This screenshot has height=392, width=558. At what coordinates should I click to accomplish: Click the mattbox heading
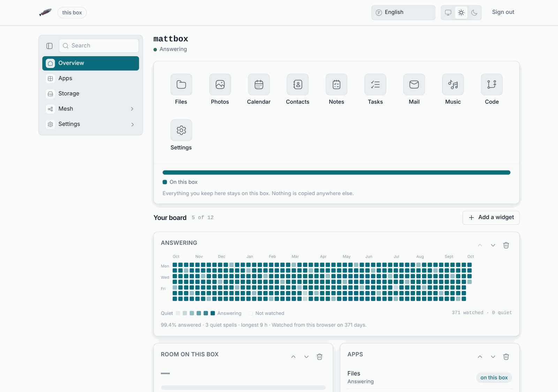(x=171, y=39)
